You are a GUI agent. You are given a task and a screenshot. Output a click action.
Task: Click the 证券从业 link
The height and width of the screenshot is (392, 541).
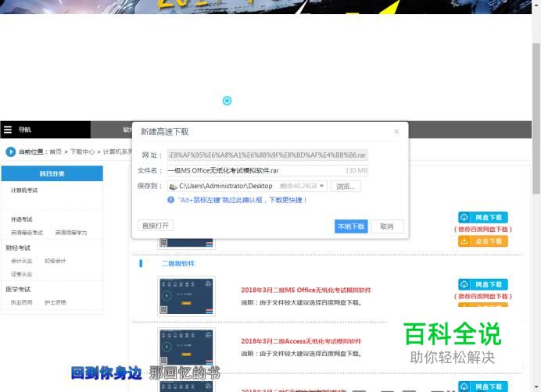coord(21,274)
